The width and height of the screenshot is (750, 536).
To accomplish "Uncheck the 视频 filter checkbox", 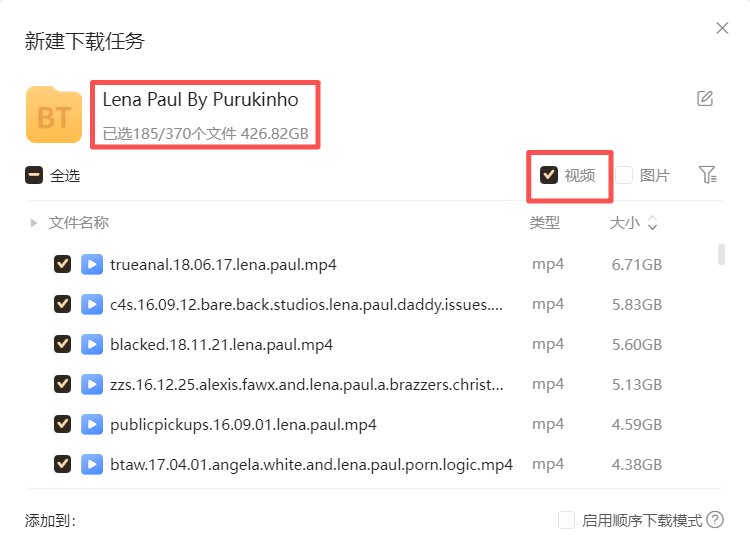I will pyautogui.click(x=549, y=175).
